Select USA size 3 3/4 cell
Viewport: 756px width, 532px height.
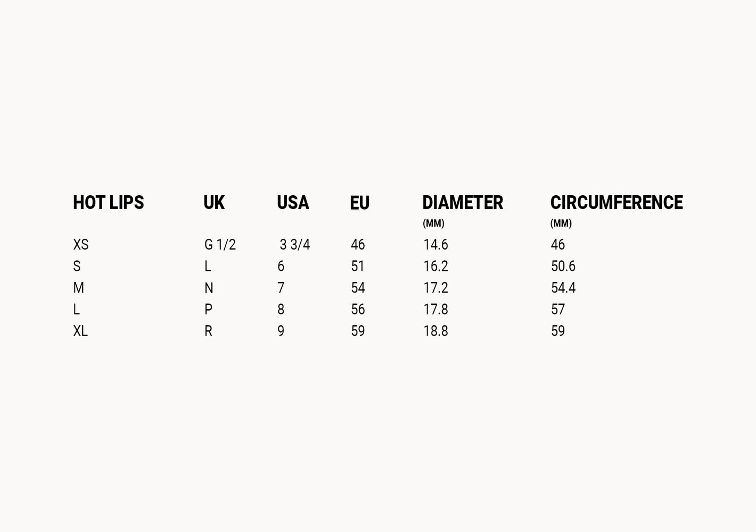click(294, 245)
